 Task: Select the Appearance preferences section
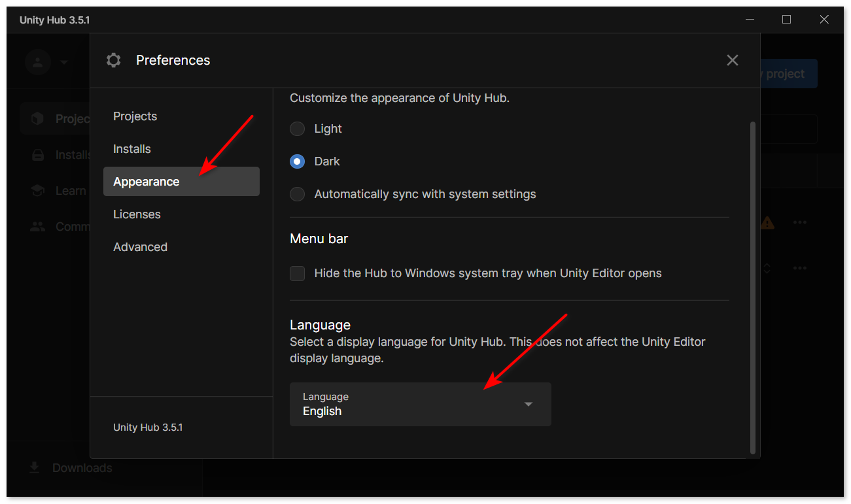point(181,182)
